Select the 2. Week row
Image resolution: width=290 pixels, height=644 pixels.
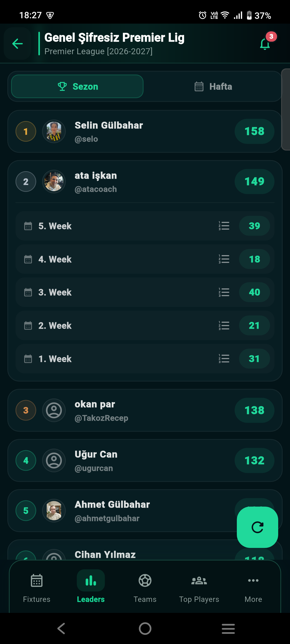(x=145, y=325)
